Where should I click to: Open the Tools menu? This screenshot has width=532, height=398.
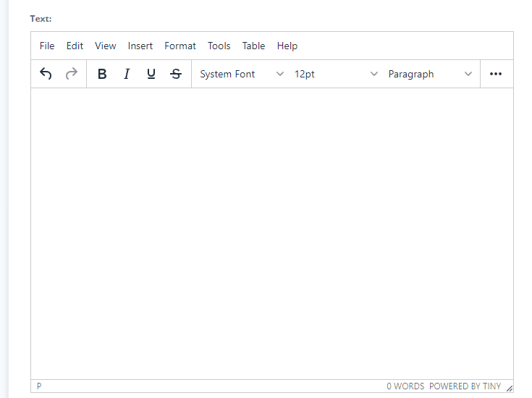point(219,46)
